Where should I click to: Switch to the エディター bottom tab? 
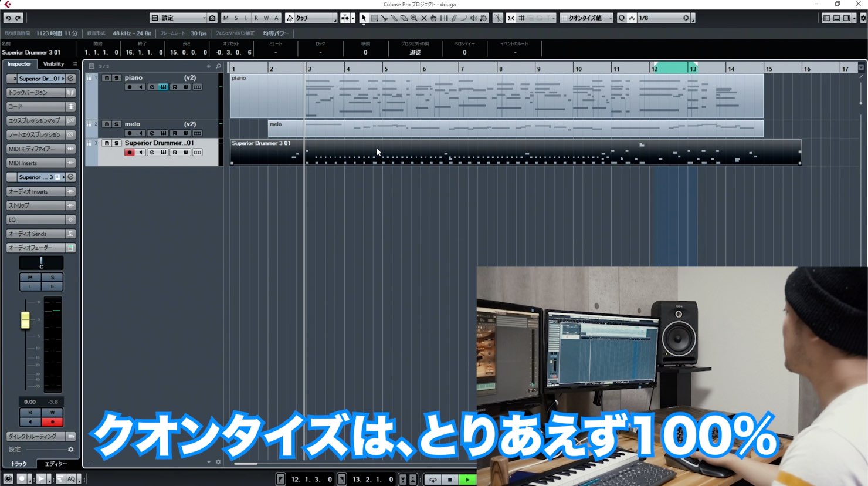coord(56,464)
